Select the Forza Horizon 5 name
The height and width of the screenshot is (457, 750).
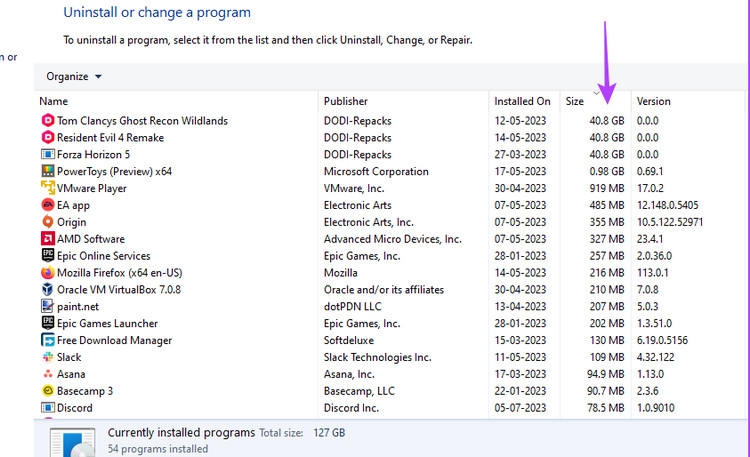[x=93, y=155]
